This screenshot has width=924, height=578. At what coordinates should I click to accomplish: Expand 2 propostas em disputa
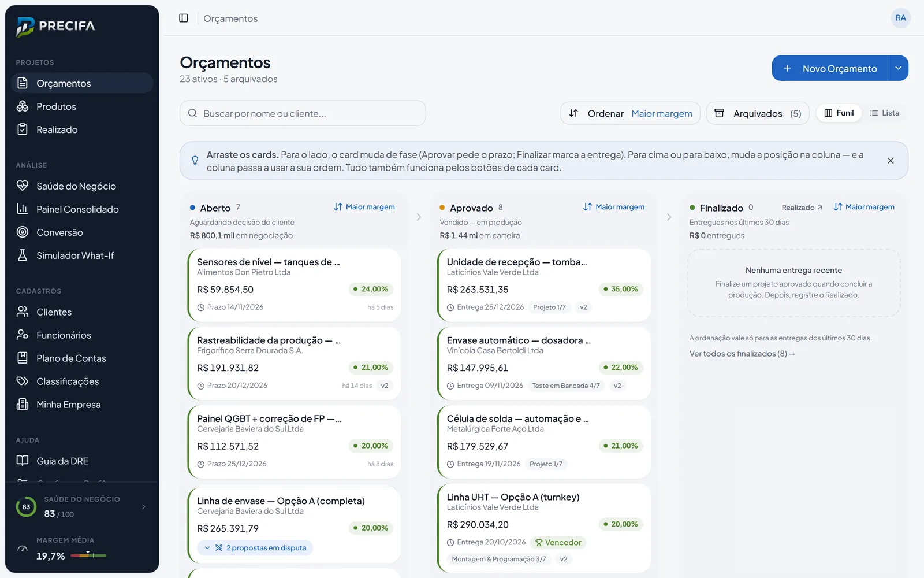(x=255, y=548)
